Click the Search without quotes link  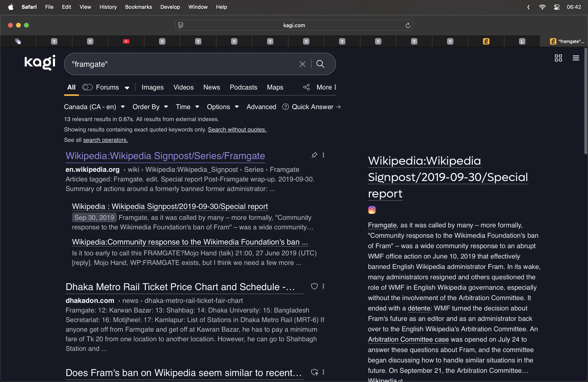coord(237,129)
